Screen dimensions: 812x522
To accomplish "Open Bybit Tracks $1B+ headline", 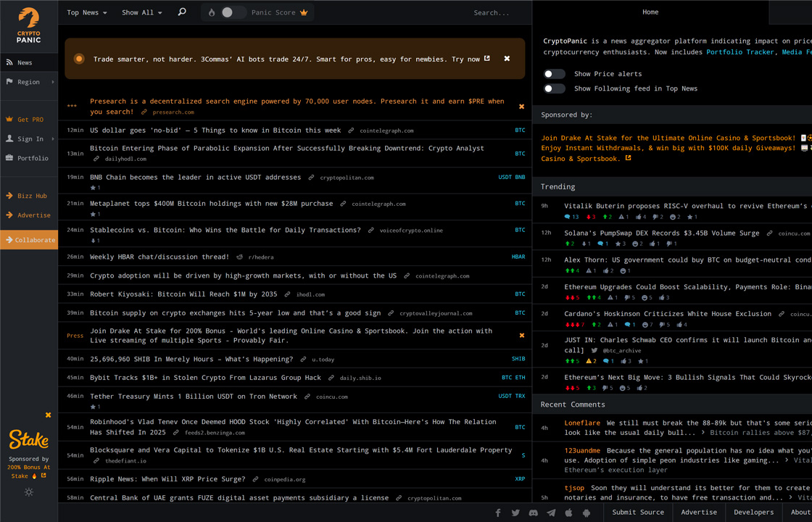I will coord(206,378).
